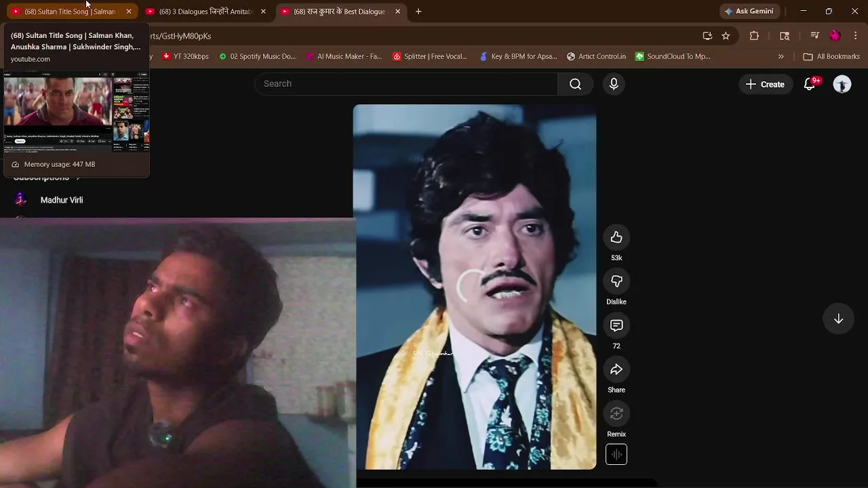The height and width of the screenshot is (488, 868).
Task: Go to the next short with down arrow
Action: 839,319
